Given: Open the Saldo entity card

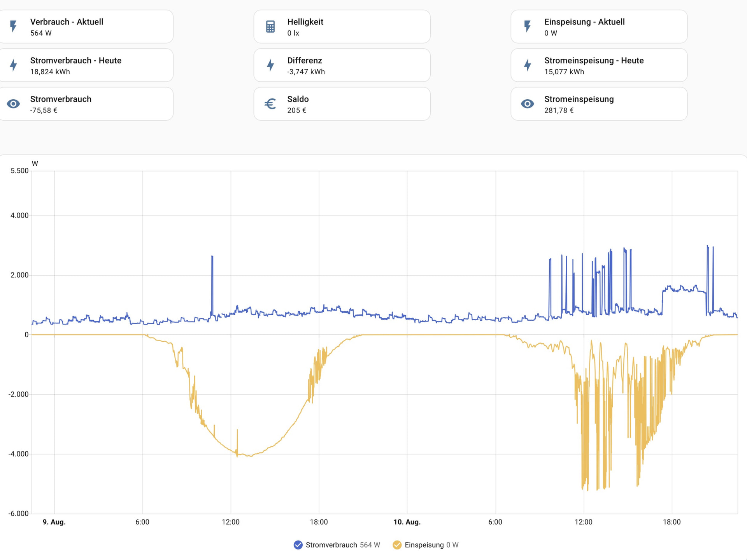Looking at the screenshot, I should (342, 104).
